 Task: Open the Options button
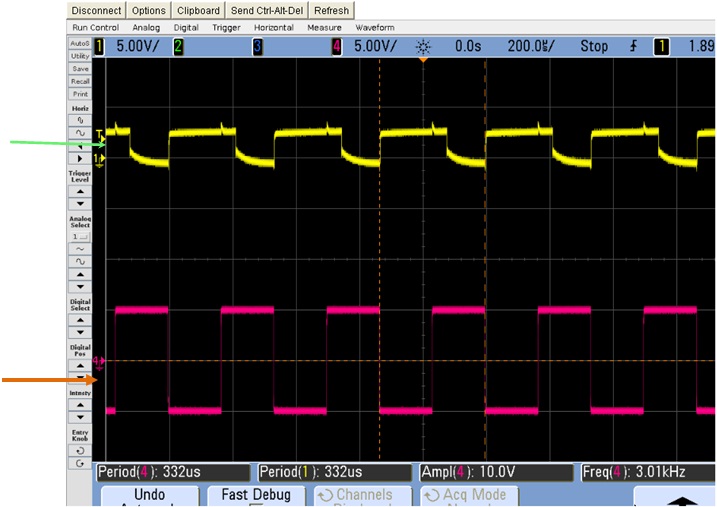click(x=149, y=11)
